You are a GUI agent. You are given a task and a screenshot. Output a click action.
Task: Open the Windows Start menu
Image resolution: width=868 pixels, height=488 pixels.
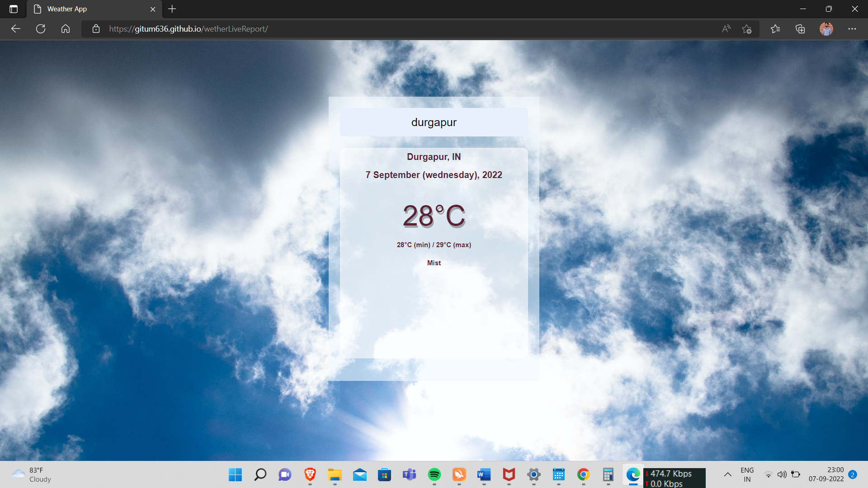tap(235, 474)
